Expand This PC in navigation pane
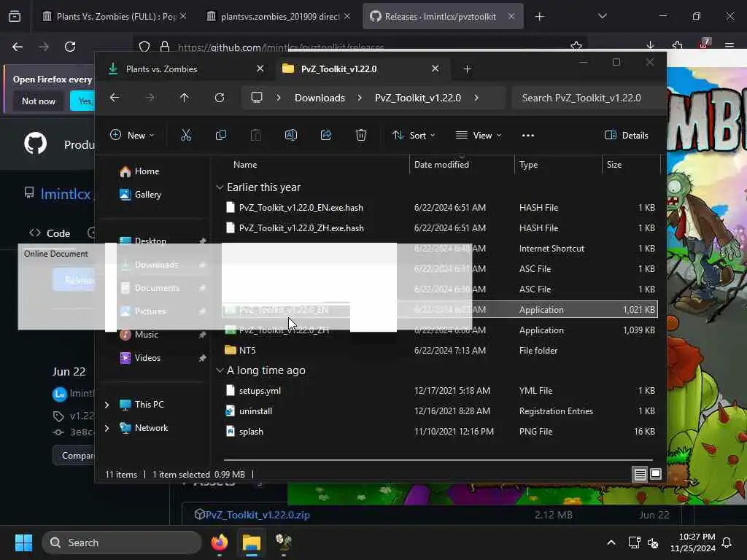Viewport: 747px width, 560px height. click(107, 405)
